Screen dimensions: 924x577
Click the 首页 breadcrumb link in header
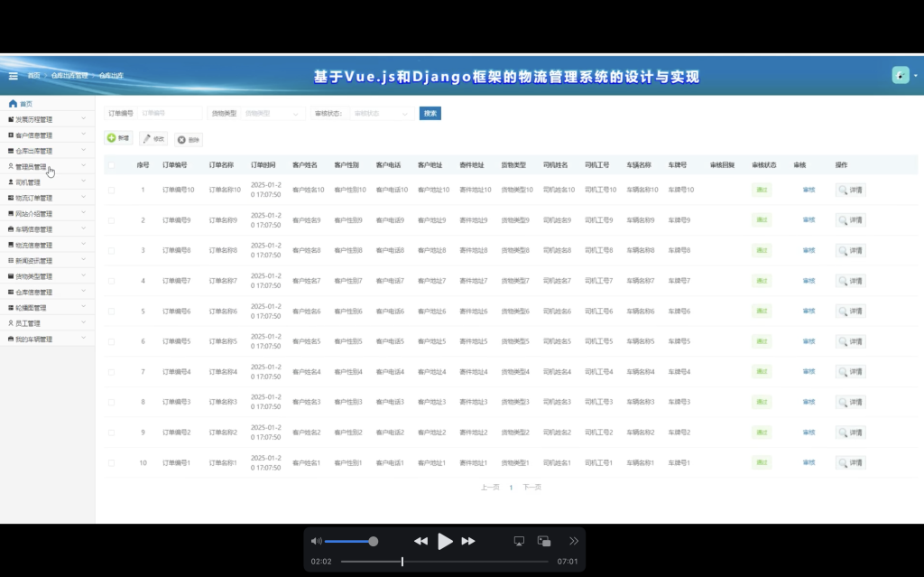click(x=33, y=76)
